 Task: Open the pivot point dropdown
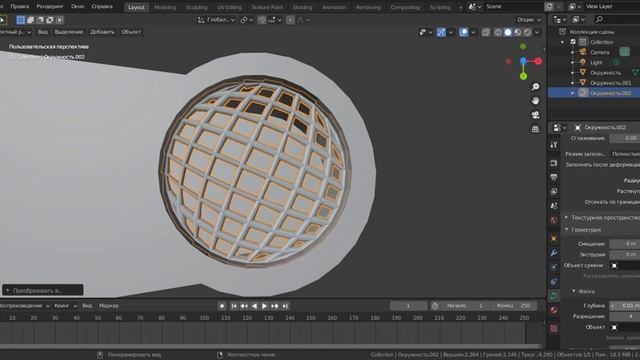pos(247,20)
